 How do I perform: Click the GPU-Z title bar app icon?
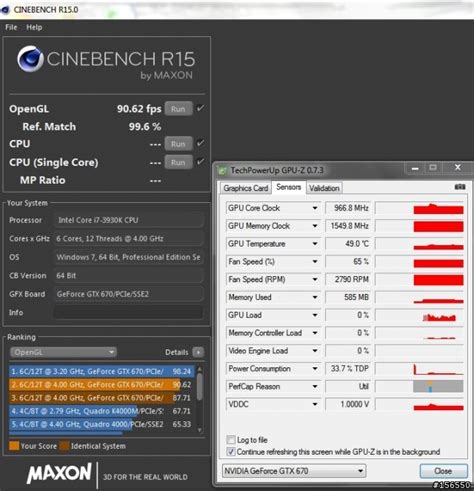222,171
